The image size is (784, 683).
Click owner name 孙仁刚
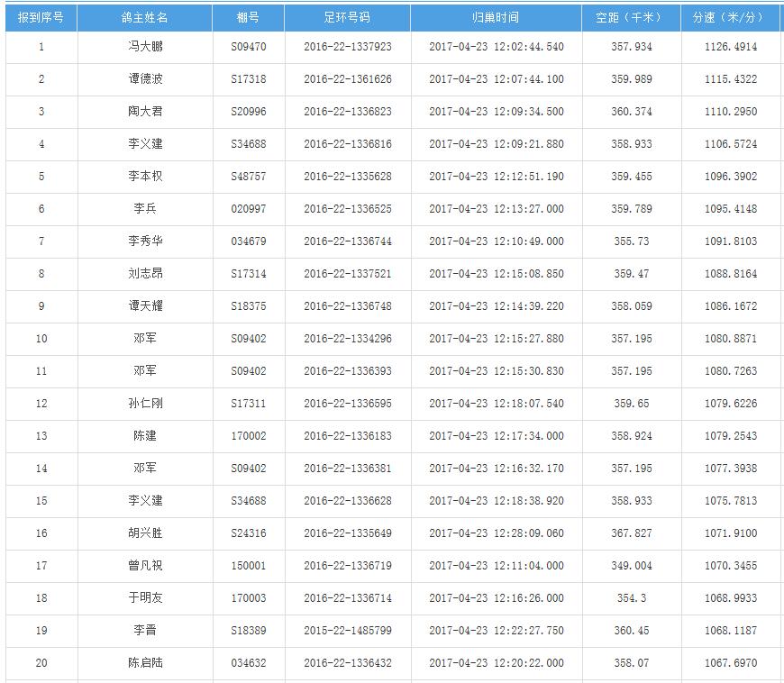(144, 404)
